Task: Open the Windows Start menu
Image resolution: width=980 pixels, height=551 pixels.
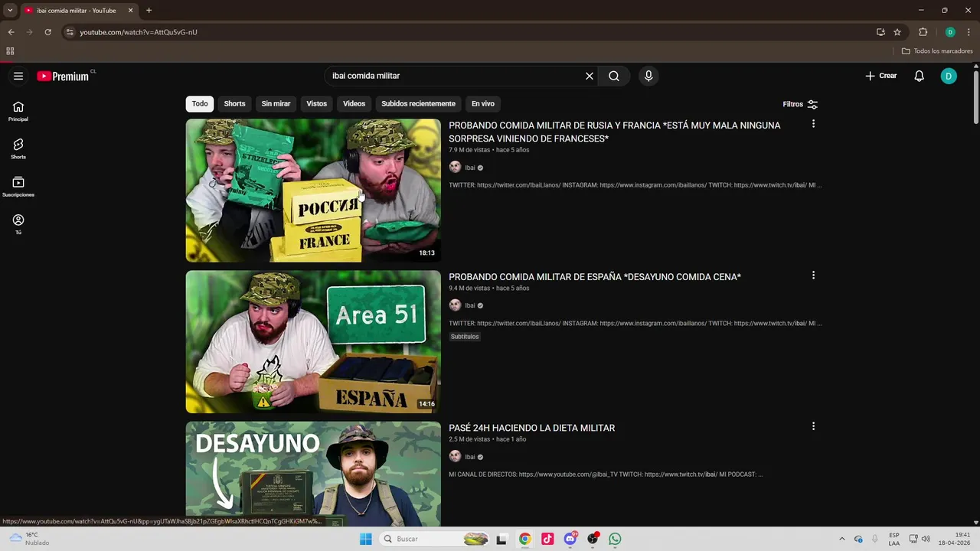Action: (366, 539)
